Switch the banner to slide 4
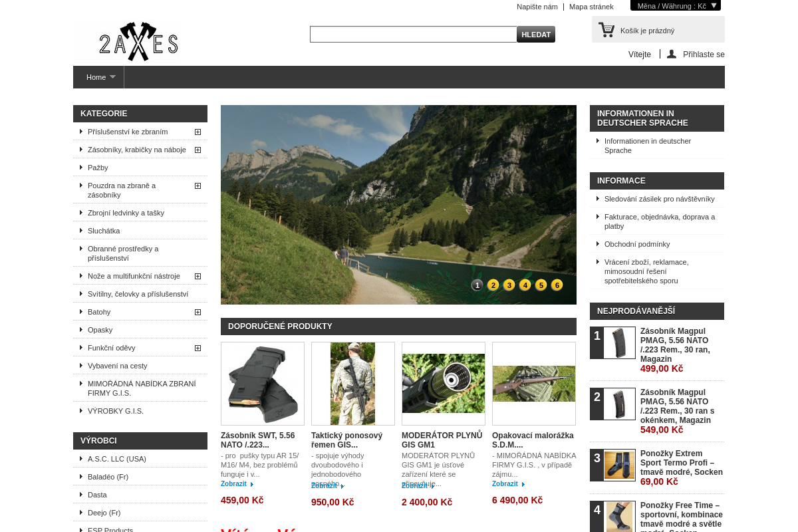 [x=525, y=285]
